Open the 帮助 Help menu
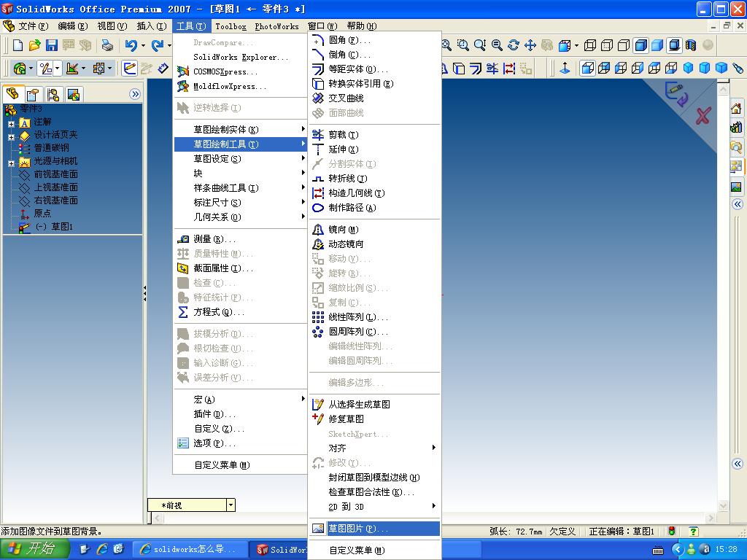Screen dimensions: 747x560 point(362,26)
